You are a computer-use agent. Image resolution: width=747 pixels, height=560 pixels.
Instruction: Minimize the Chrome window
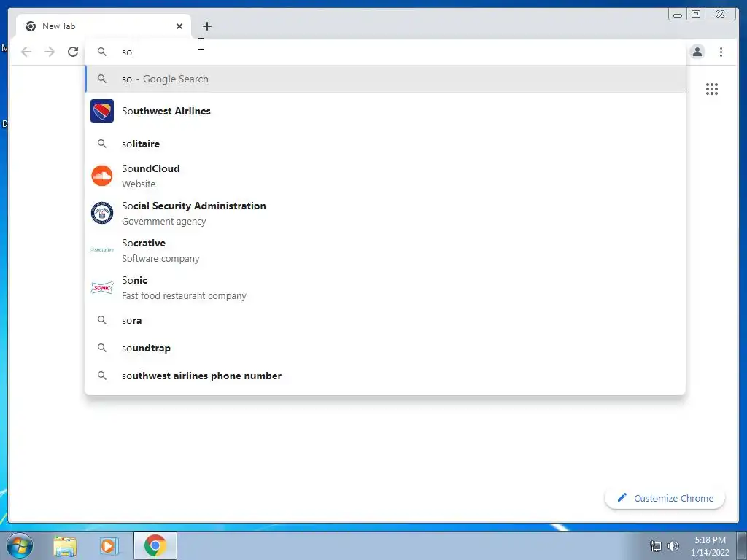coord(678,15)
